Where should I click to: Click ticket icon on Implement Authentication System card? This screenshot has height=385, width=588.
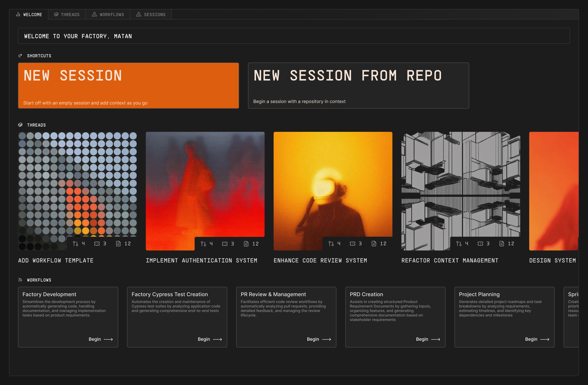[x=225, y=244]
